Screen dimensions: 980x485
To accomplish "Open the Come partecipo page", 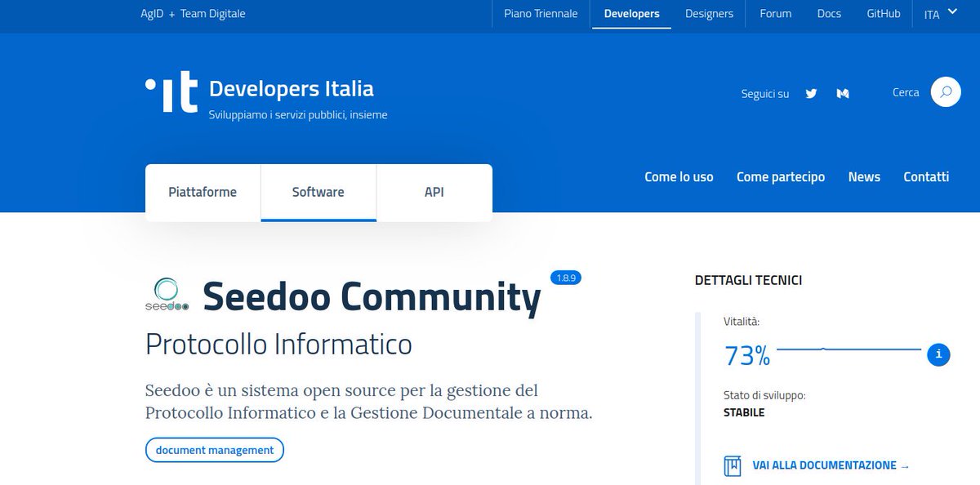I will click(781, 177).
